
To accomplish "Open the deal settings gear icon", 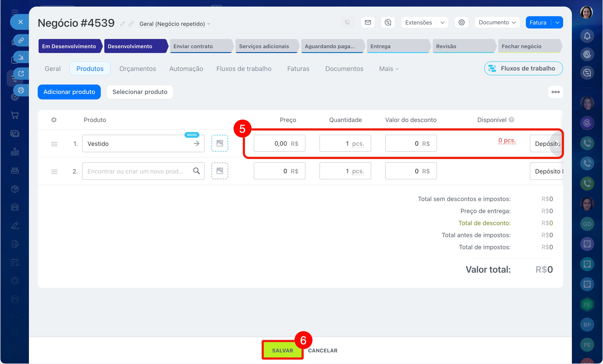I will tap(461, 23).
